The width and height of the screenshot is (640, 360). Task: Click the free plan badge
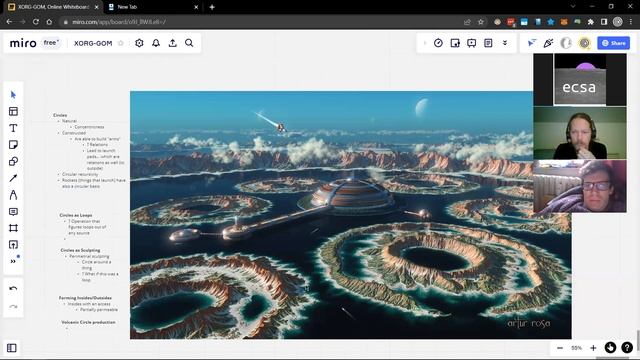[x=51, y=43]
